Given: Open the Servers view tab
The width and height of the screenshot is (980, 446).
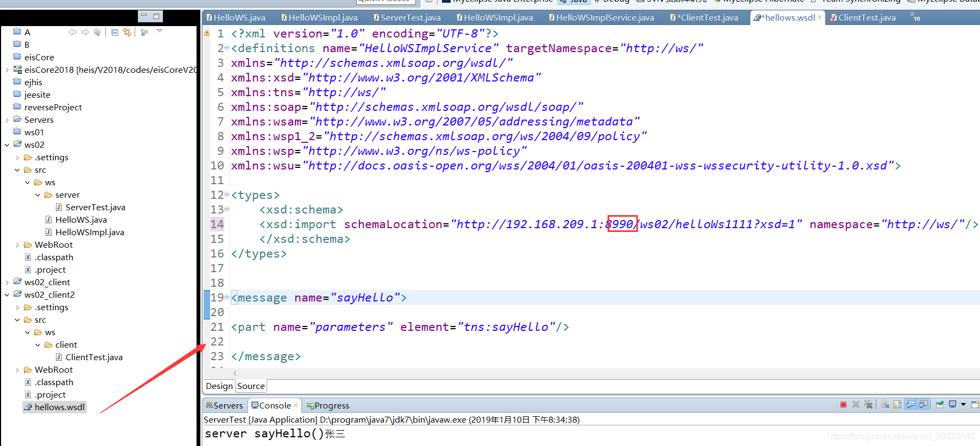Looking at the screenshot, I should [x=224, y=405].
